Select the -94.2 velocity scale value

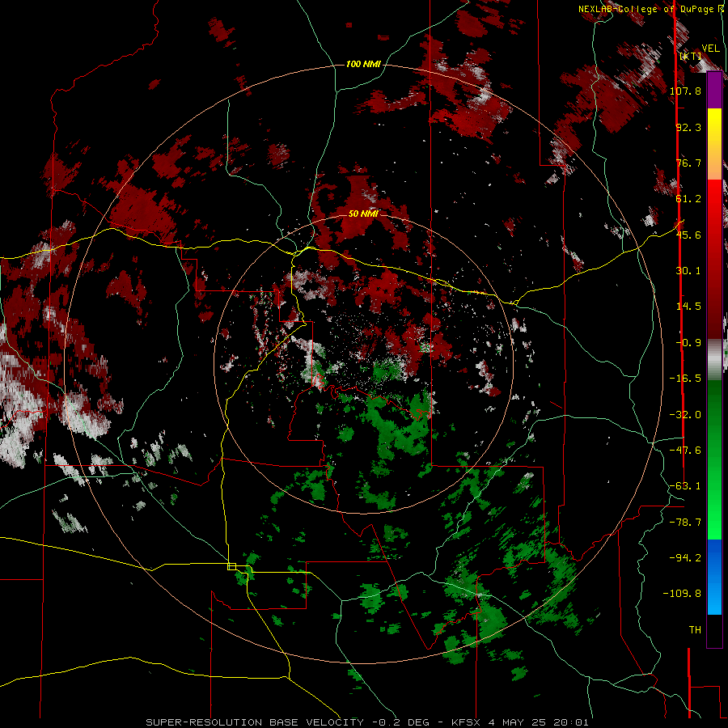click(685, 557)
